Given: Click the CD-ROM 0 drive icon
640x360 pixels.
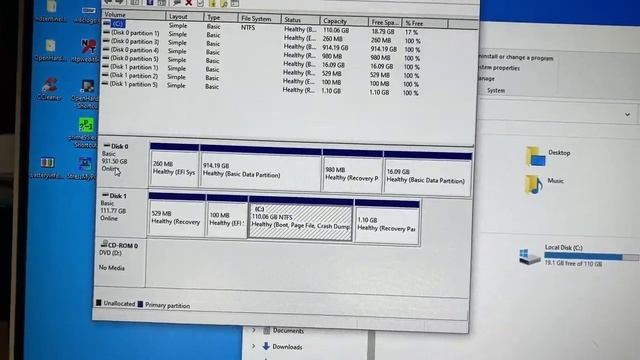Looking at the screenshot, I should click(104, 244).
